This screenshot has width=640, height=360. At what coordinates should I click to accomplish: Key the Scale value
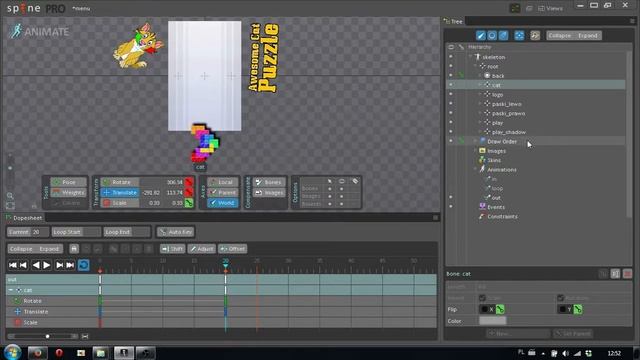click(x=189, y=202)
